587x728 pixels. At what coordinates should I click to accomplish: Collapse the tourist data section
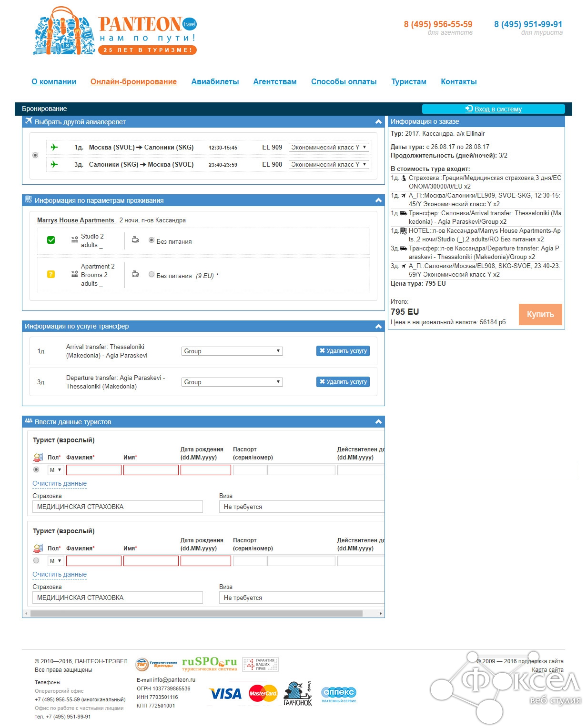(x=378, y=422)
